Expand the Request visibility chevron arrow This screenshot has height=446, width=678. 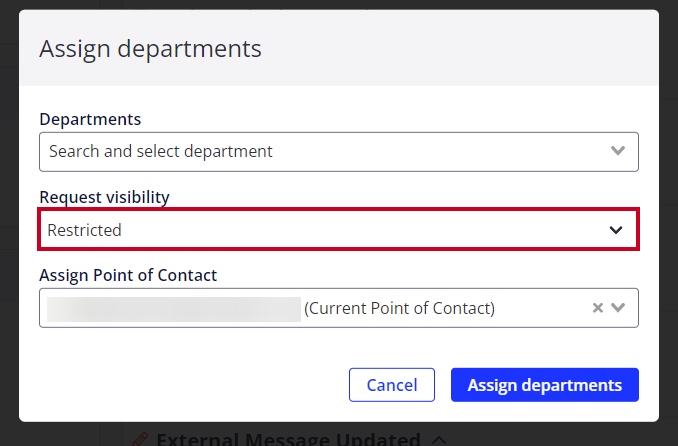[616, 230]
